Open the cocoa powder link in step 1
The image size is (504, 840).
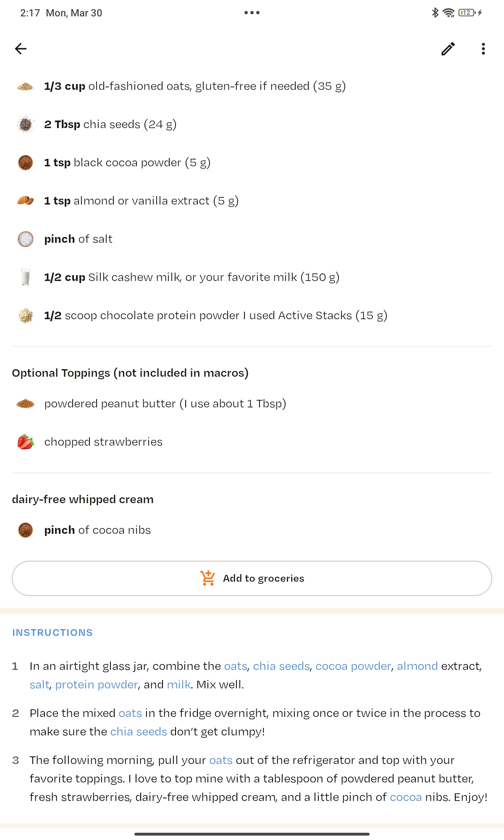(x=353, y=666)
